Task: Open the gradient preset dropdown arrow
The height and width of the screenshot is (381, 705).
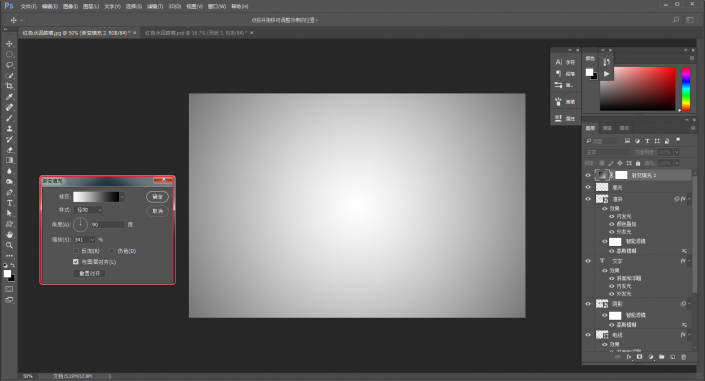Action: 122,197
